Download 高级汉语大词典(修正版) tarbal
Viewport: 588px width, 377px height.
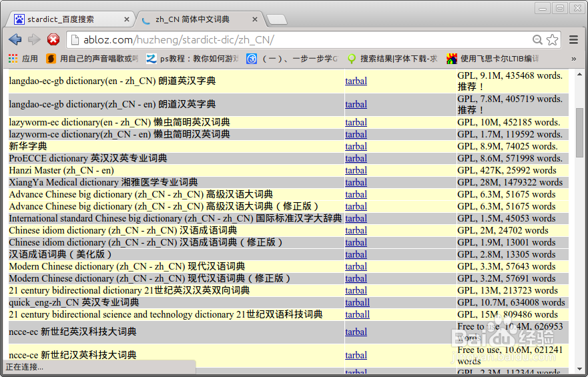[x=356, y=206]
